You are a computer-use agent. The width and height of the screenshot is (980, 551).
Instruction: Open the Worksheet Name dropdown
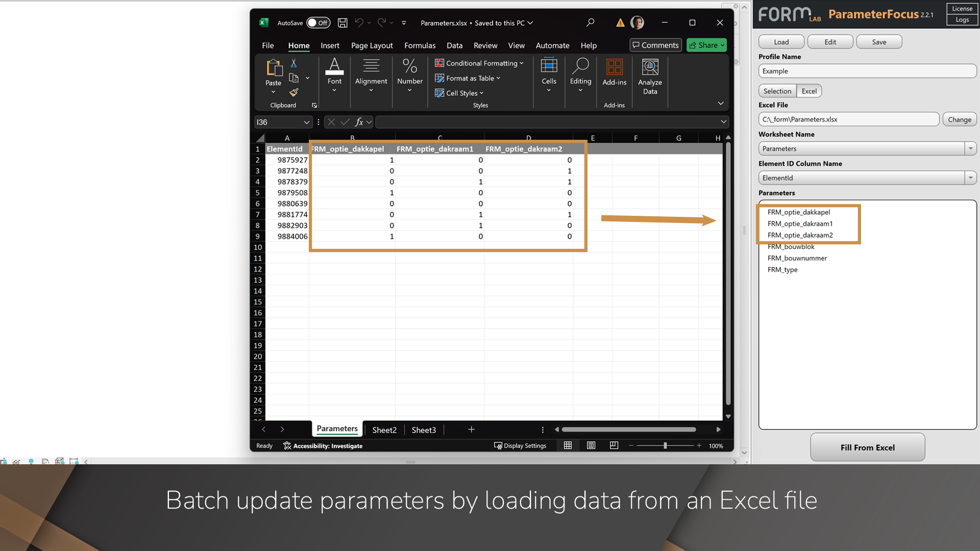tap(970, 148)
